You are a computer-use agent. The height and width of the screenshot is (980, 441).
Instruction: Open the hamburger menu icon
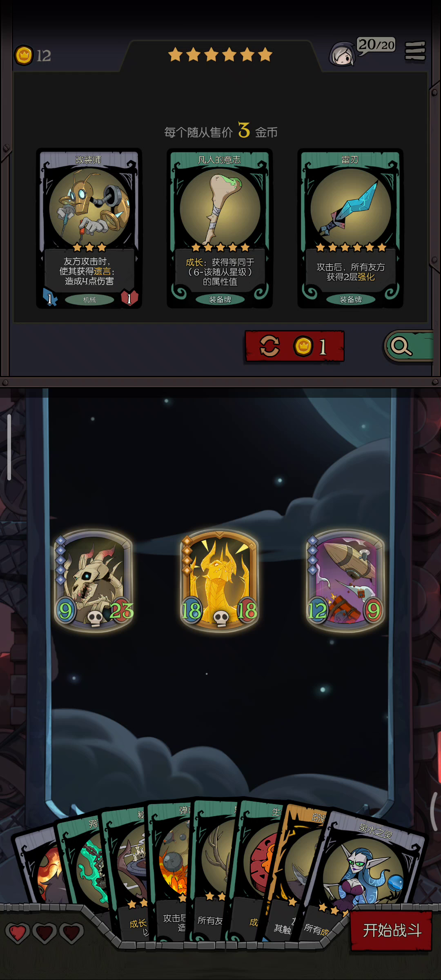click(415, 51)
